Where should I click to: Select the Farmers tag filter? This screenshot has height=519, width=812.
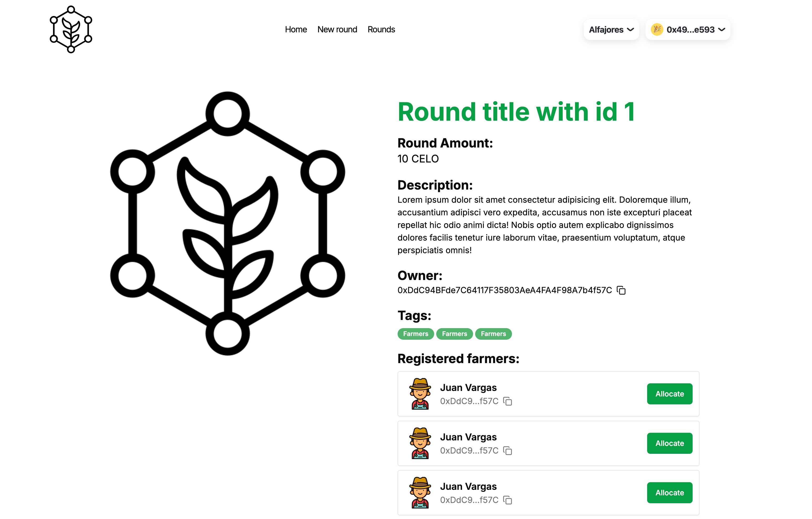[415, 334]
